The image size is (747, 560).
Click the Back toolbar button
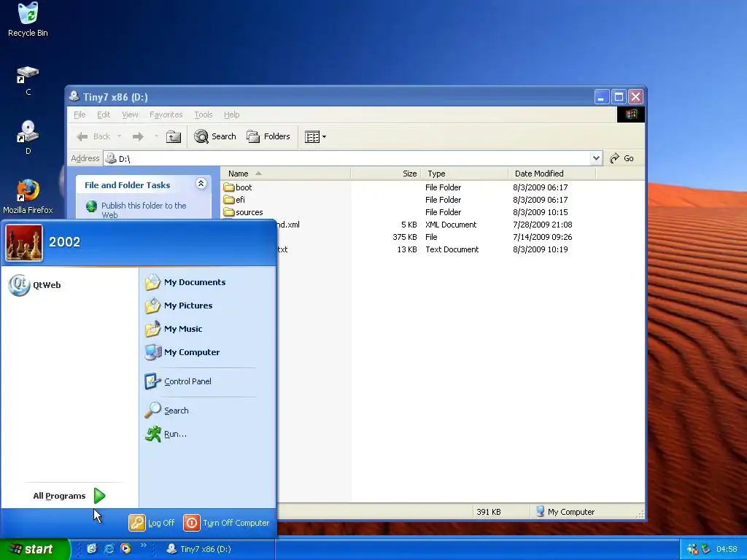click(x=93, y=136)
